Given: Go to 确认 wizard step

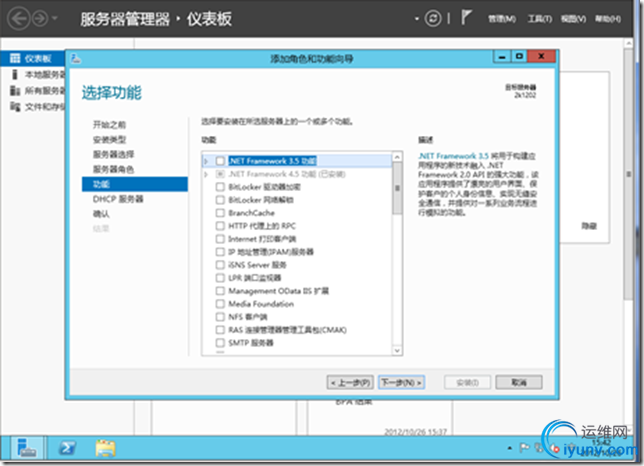Looking at the screenshot, I should [x=101, y=214].
